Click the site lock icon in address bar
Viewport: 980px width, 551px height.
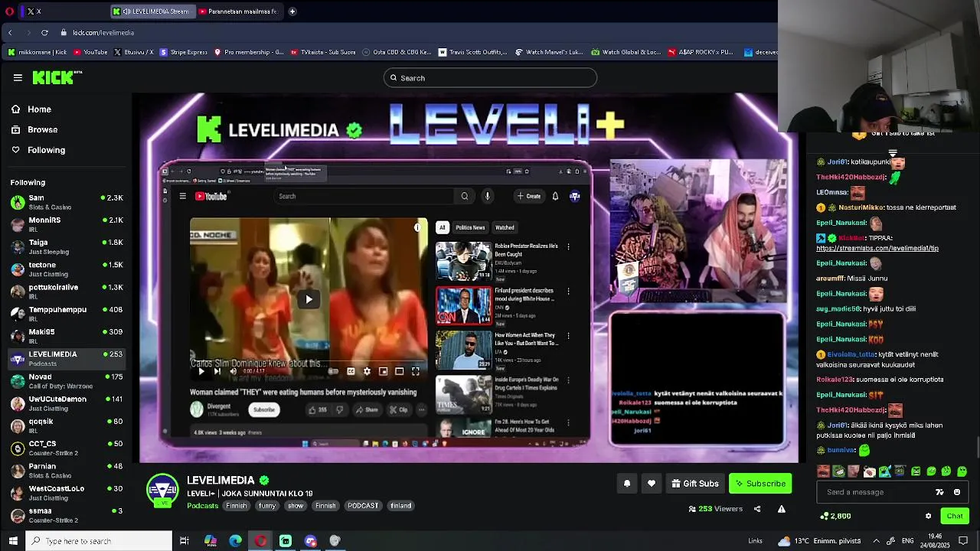click(64, 32)
